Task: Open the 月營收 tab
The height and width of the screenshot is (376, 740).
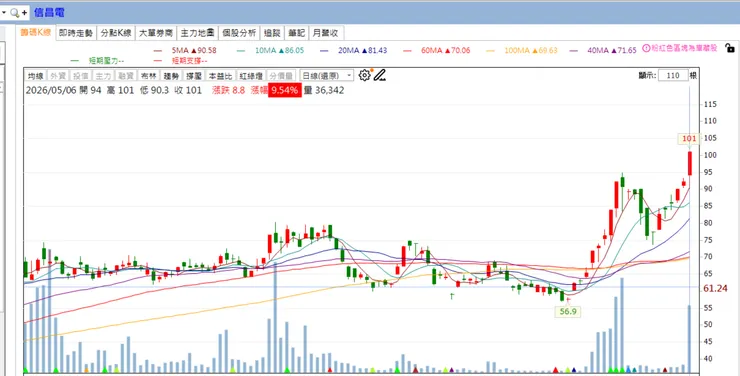Action: click(326, 33)
